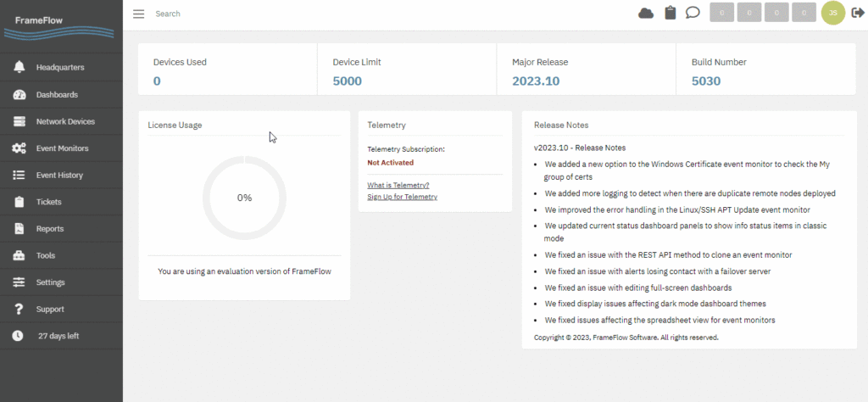
Task: Open Network Devices menu item
Action: point(65,121)
